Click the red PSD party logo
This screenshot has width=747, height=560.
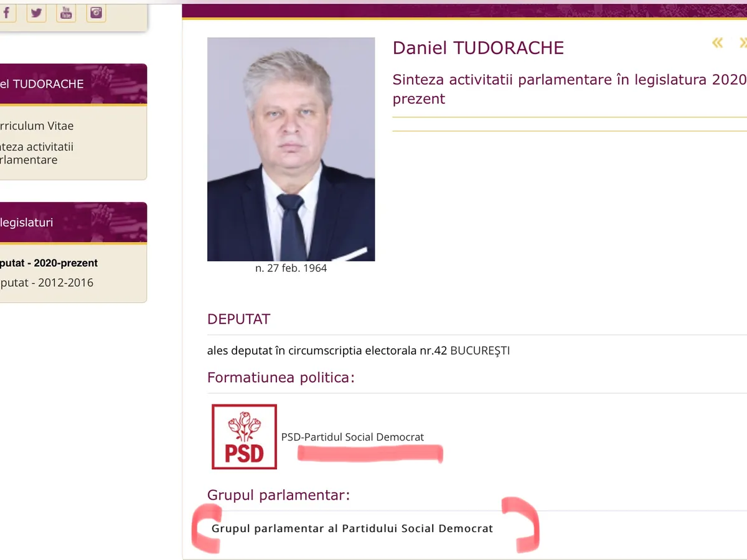(244, 437)
